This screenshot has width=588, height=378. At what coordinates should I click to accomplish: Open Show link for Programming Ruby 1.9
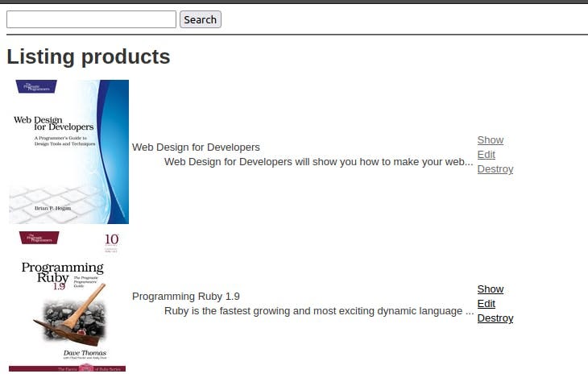(490, 289)
